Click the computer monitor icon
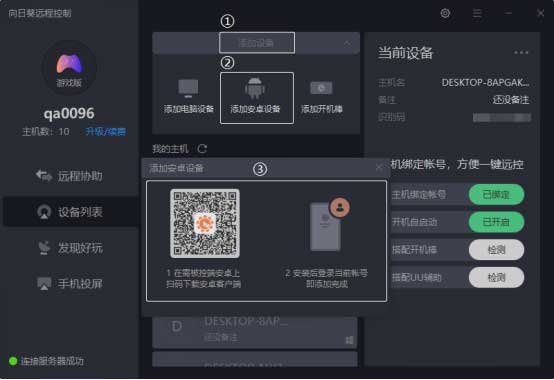The image size is (554, 380). coord(188,89)
